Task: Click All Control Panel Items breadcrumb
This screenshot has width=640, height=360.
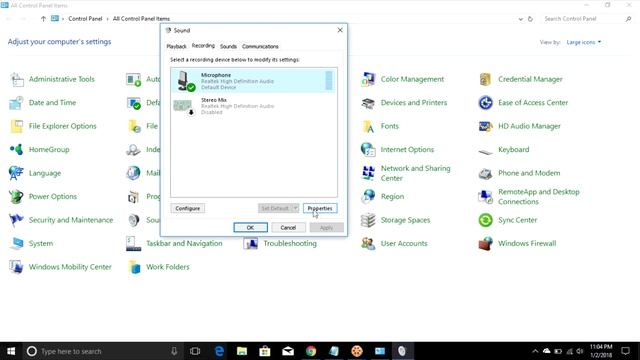Action: 141,19
